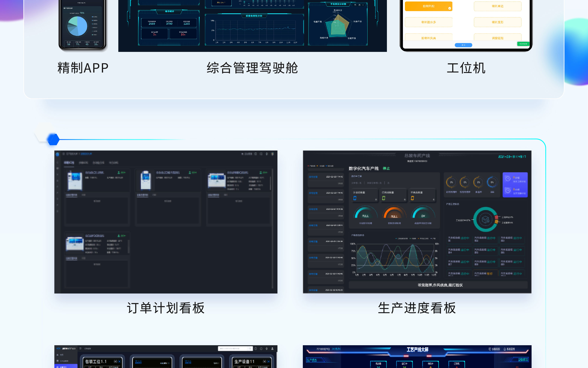Click the search icon in the bottom-left dashboard search box
This screenshot has width=588, height=368.
coord(250,349)
